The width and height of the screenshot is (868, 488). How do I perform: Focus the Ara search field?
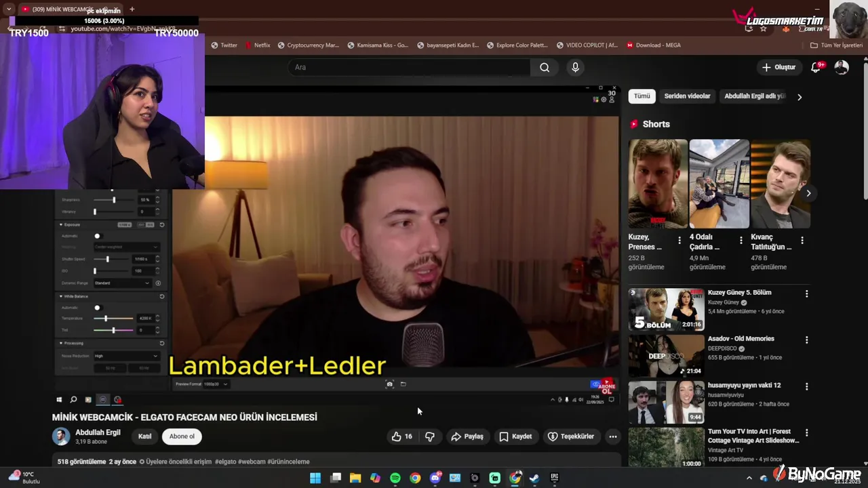409,67
